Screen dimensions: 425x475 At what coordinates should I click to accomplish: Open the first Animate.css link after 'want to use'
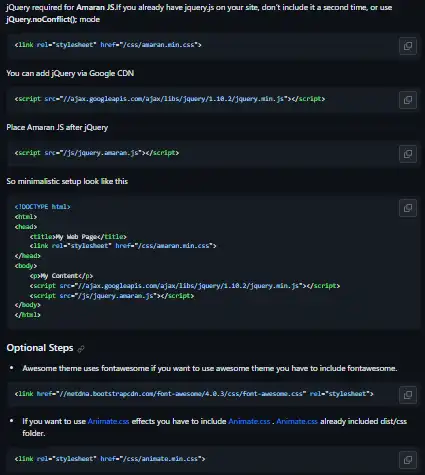tap(108, 421)
